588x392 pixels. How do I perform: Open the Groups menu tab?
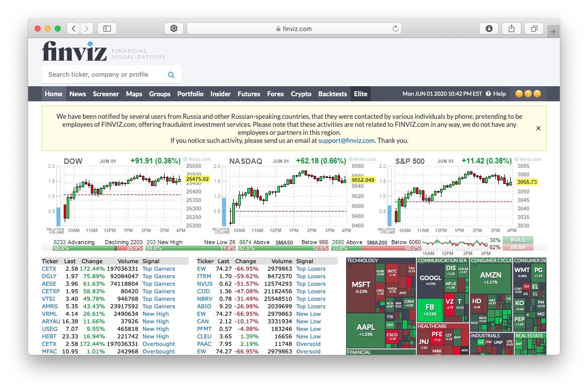pos(160,94)
